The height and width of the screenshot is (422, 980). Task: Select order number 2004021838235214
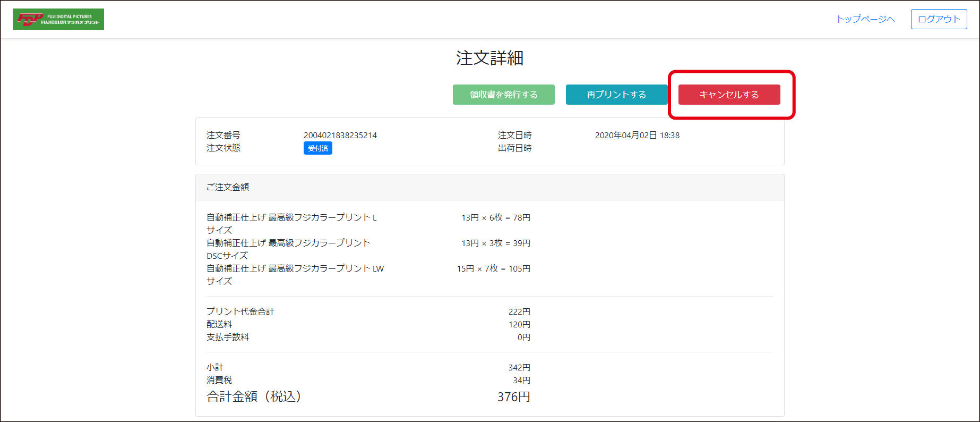point(340,136)
